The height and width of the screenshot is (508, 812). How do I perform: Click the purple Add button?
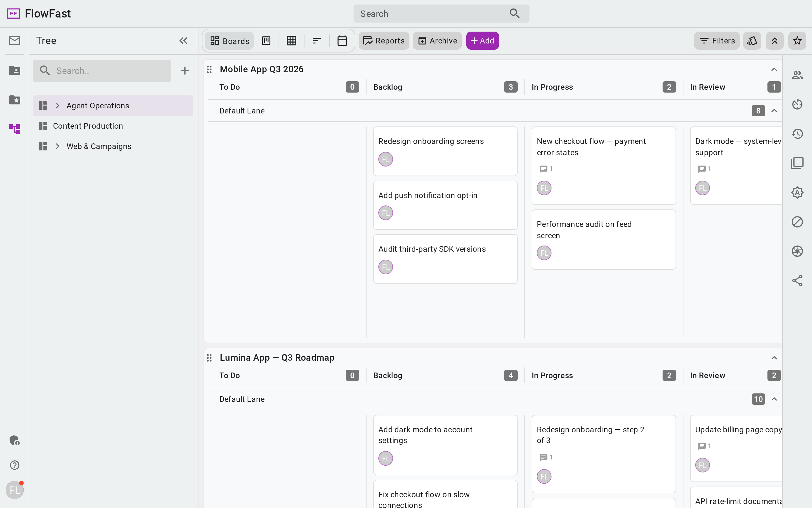point(482,41)
